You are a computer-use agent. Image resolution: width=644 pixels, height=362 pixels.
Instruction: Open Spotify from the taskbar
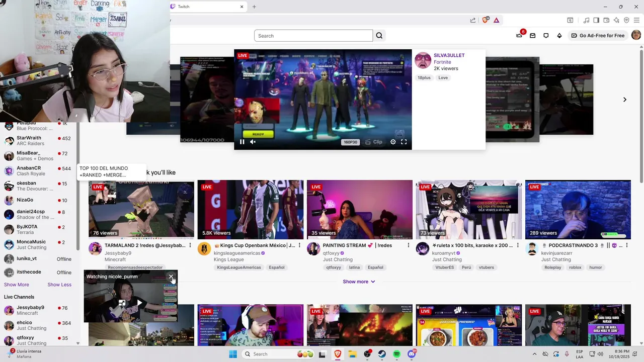(397, 354)
